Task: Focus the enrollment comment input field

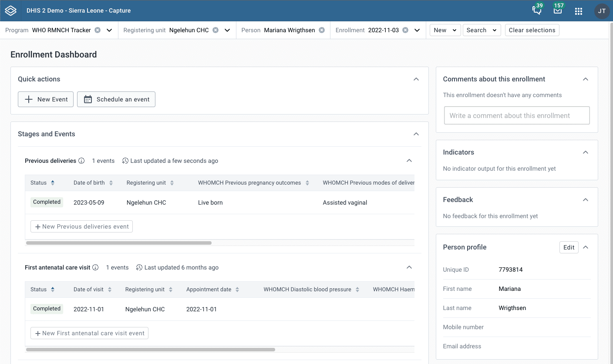Action: [x=517, y=115]
